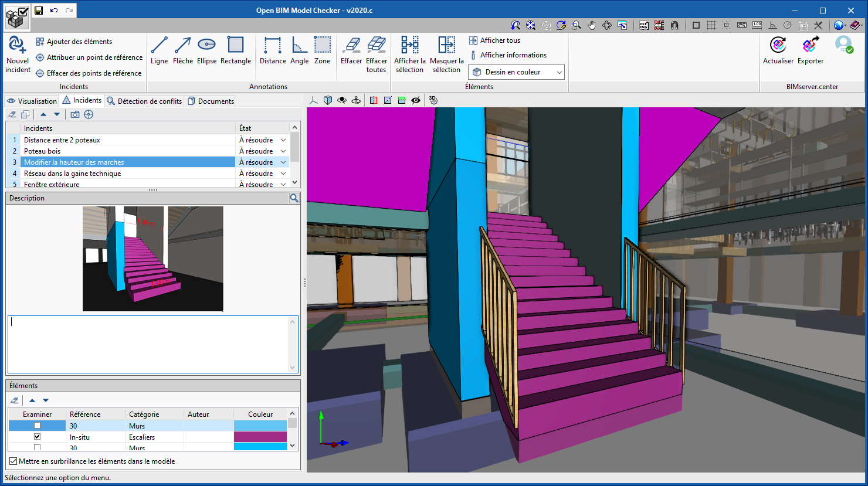Switch to the Visualisation tab
Screen dimensions: 868x486
click(x=32, y=101)
